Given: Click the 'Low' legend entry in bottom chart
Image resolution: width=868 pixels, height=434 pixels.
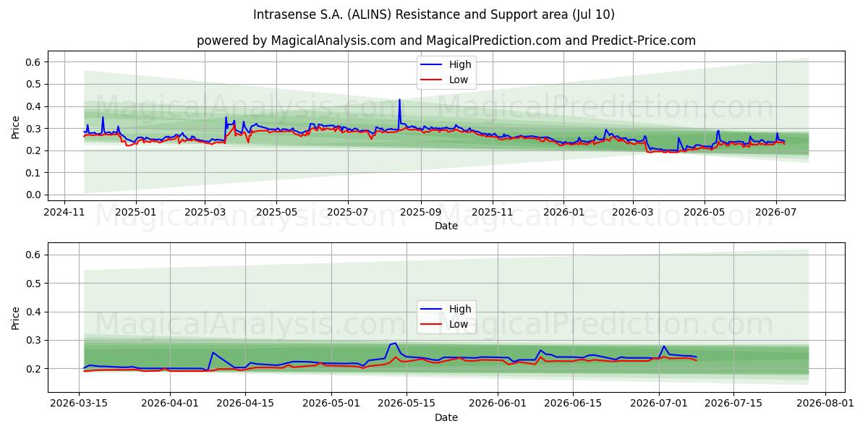Looking at the screenshot, I should [459, 324].
